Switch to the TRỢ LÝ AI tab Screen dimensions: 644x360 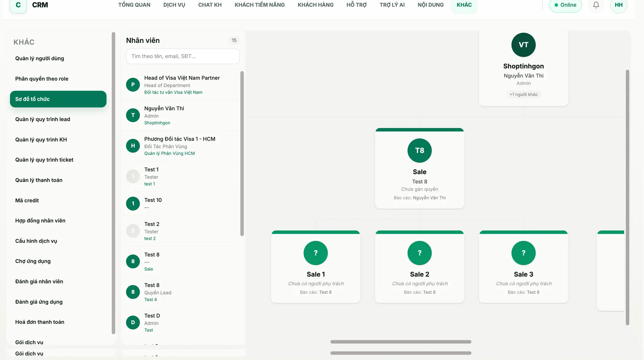click(x=392, y=5)
